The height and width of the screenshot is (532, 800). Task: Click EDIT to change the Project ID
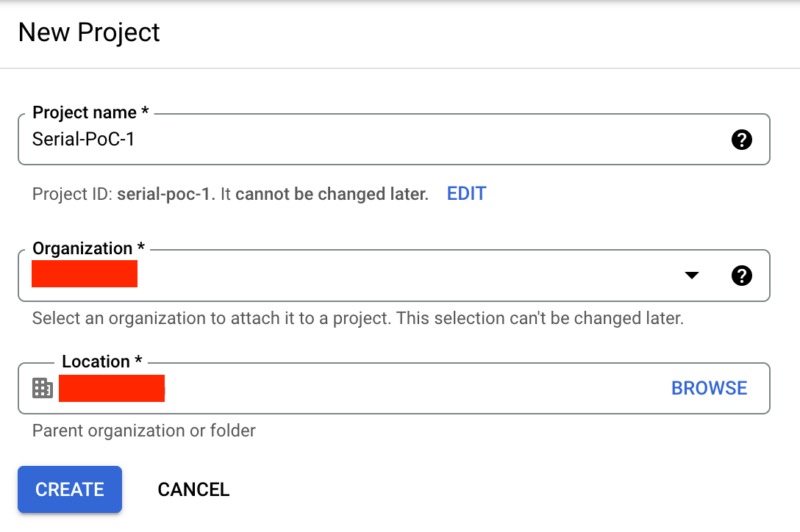[466, 194]
